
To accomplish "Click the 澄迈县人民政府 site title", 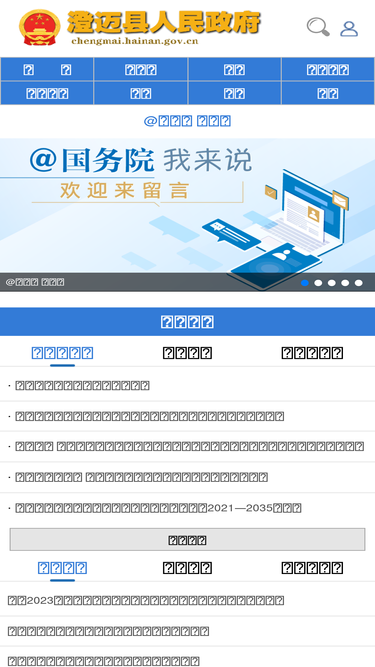I will (164, 22).
